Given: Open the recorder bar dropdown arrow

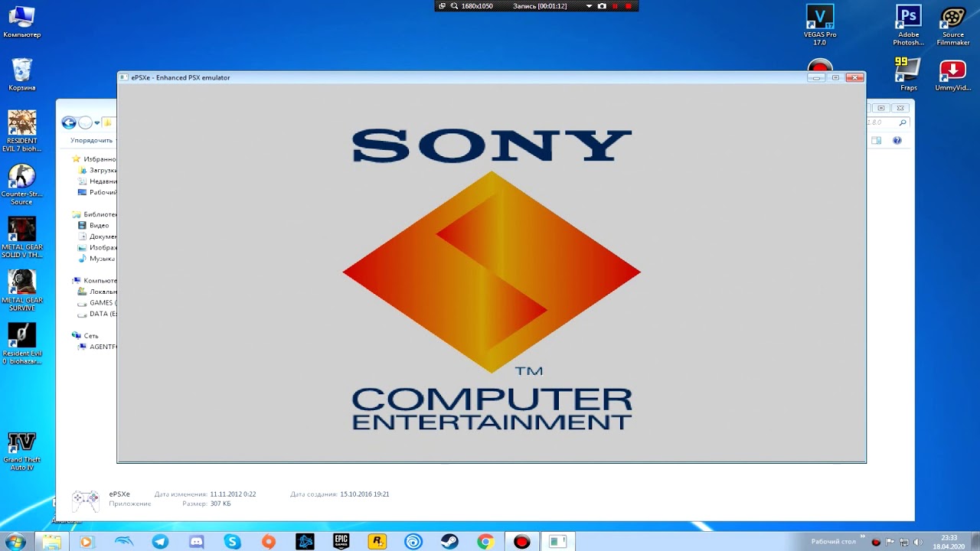Looking at the screenshot, I should 589,6.
